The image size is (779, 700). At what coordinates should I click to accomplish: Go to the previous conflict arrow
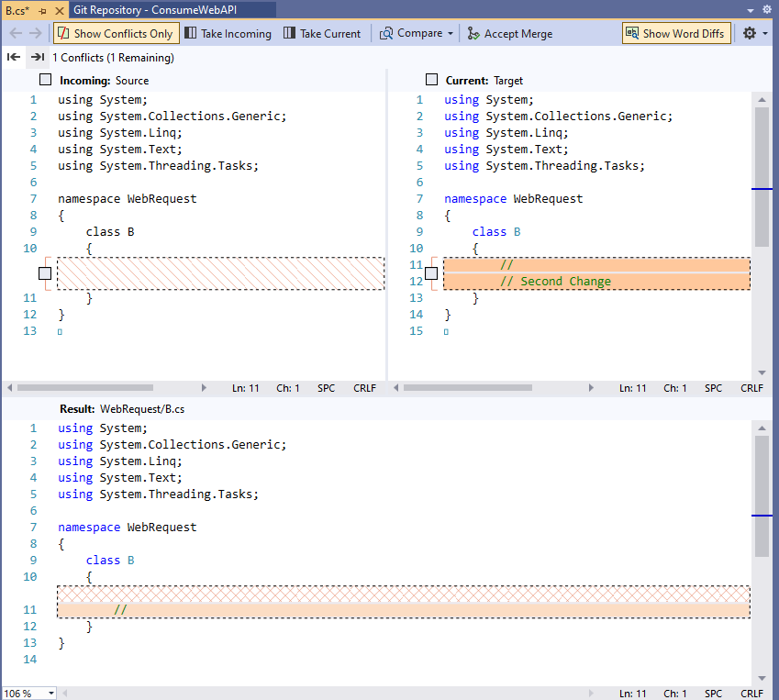point(14,57)
